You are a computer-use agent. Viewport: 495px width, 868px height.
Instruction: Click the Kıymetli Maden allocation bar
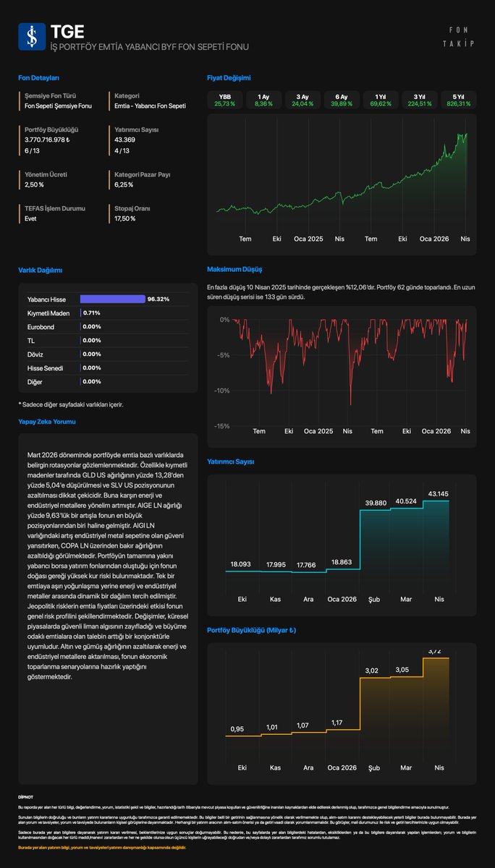(x=80, y=312)
